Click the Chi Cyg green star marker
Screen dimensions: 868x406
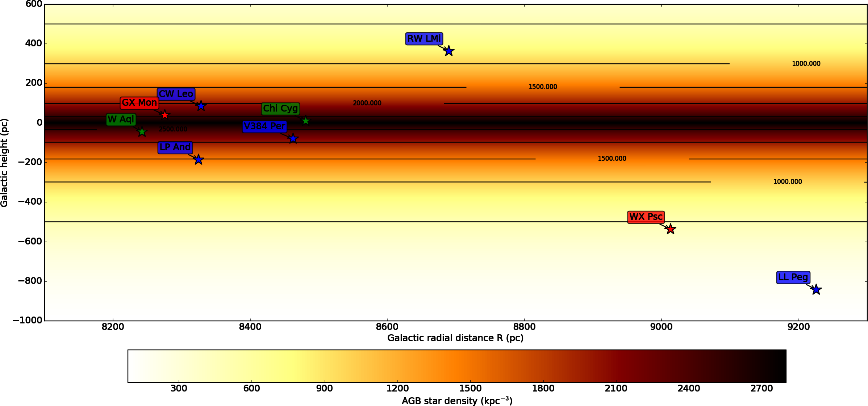pyautogui.click(x=305, y=121)
